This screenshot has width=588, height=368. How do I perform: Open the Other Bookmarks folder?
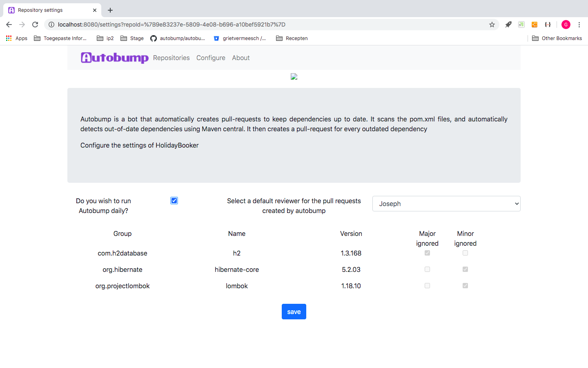[557, 38]
